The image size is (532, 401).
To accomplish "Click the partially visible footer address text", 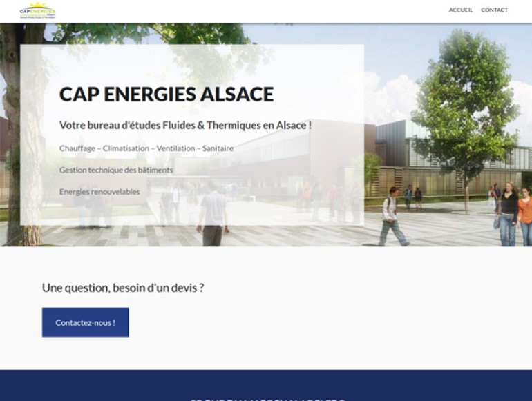I will (266, 399).
